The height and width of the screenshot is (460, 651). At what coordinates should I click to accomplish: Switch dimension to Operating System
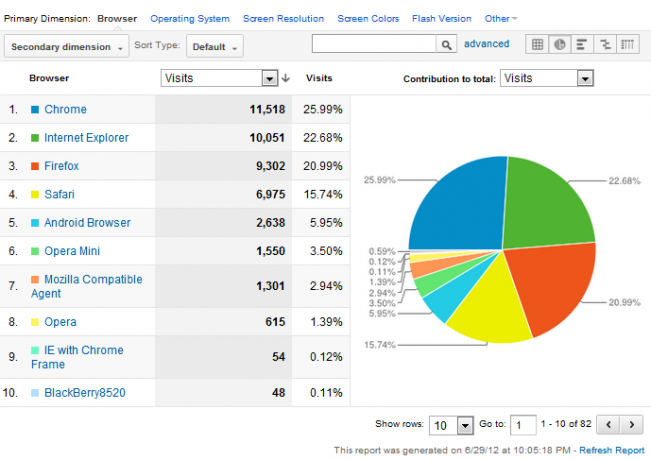[190, 19]
